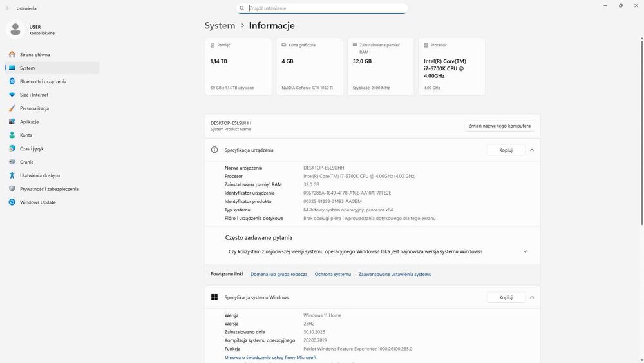Open the 1,14 TB Pamięć card
644x363 pixels.
(238, 66)
